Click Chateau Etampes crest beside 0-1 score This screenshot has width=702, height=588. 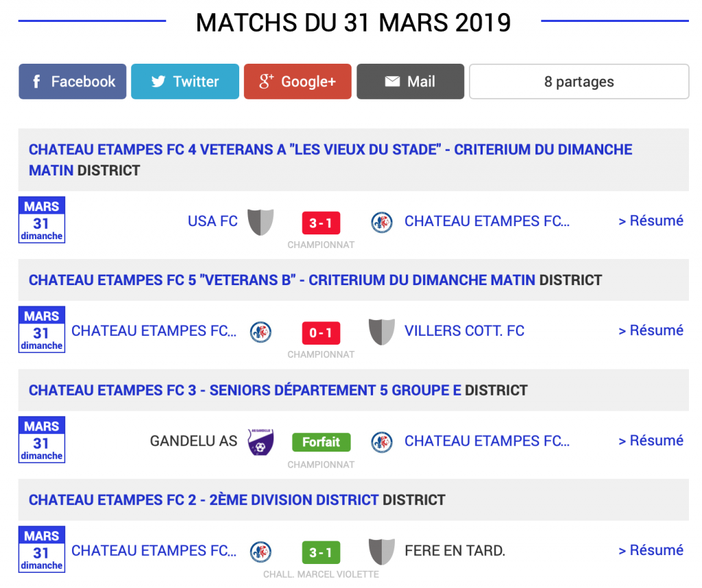261,332
